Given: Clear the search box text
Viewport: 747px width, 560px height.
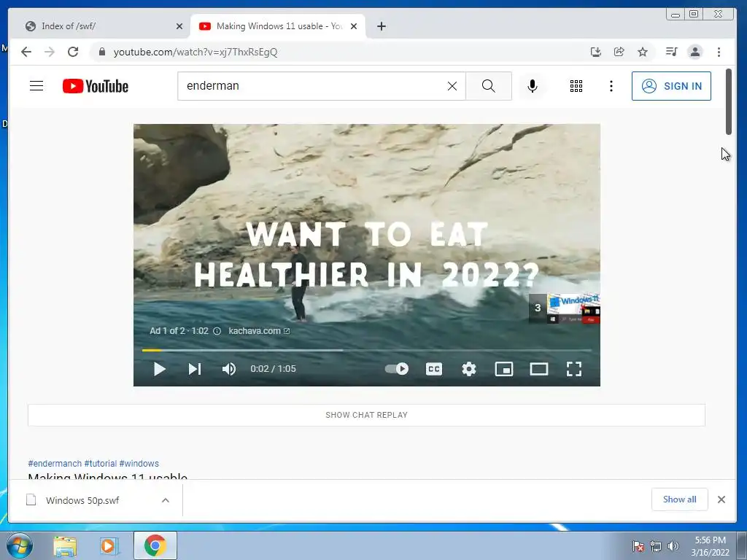Looking at the screenshot, I should [452, 86].
